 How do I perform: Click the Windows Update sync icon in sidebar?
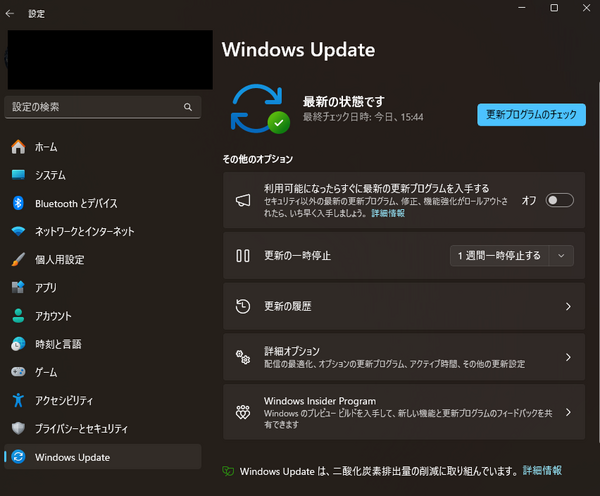[18, 457]
